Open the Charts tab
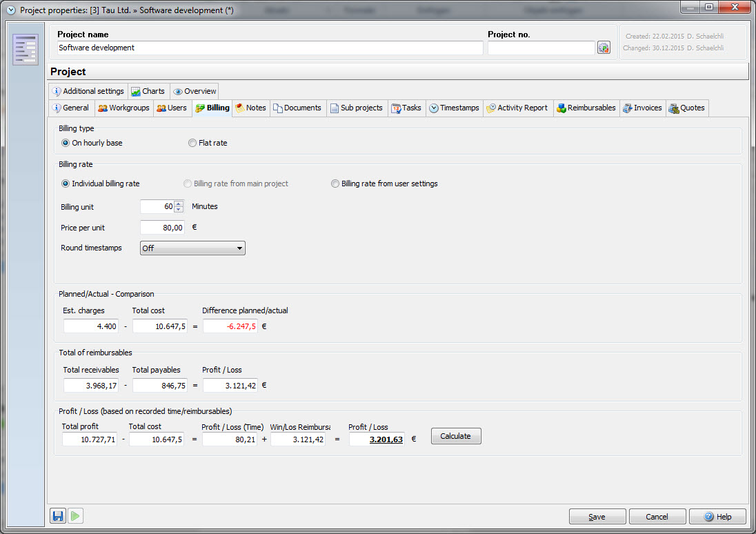756x534 pixels. [x=148, y=91]
